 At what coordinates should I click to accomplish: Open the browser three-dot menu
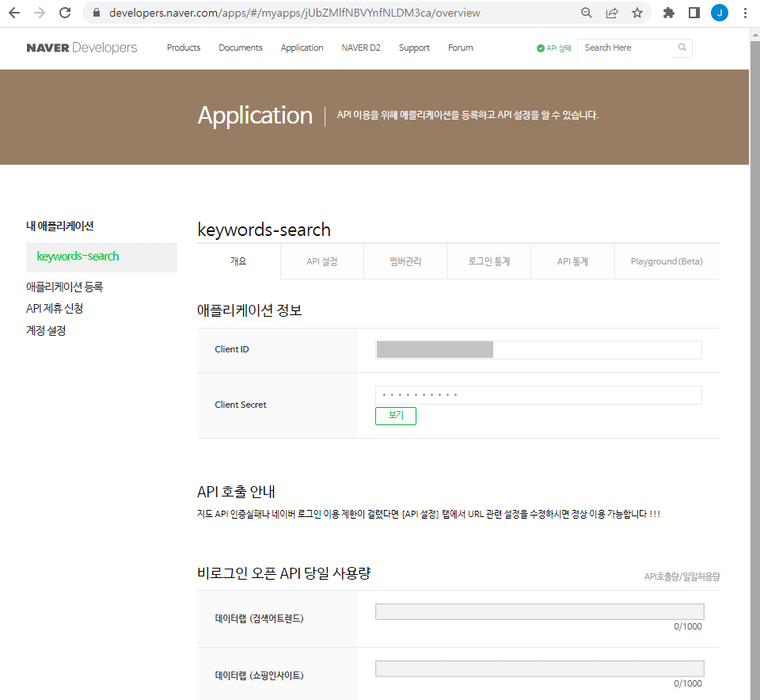(745, 13)
